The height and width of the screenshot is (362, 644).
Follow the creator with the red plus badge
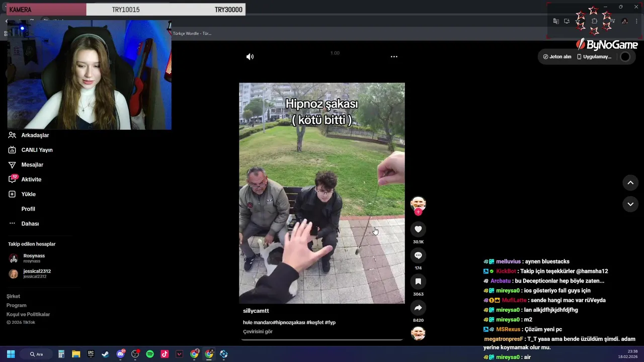418,212
